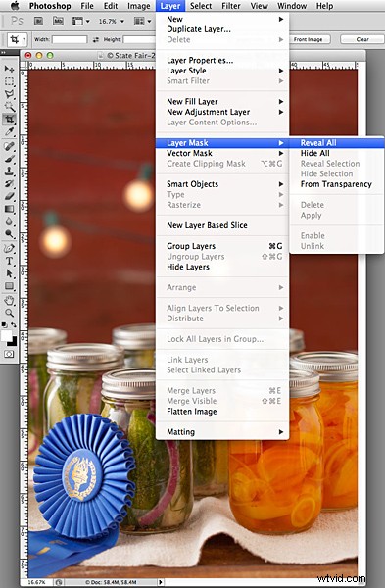Select the Dodge tool

click(9, 234)
